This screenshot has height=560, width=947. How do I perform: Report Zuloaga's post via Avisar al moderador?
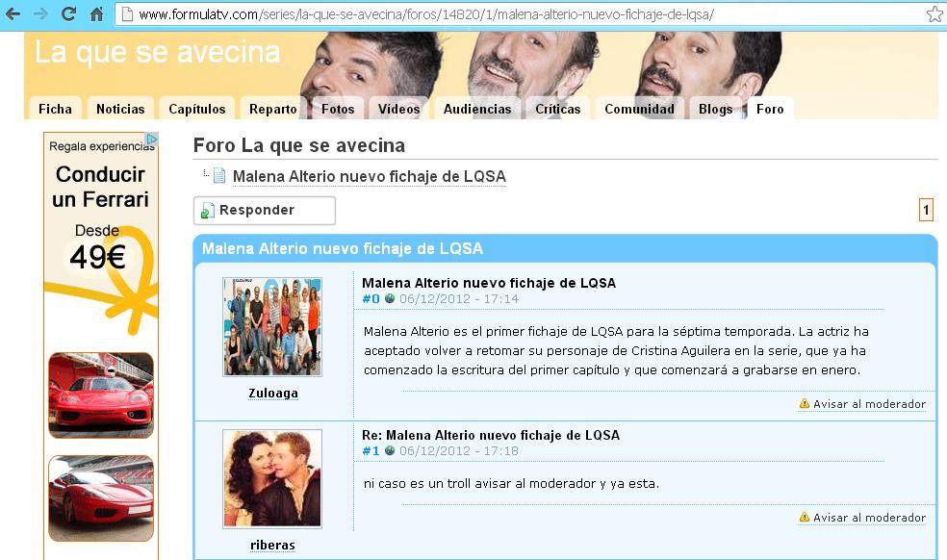point(862,404)
